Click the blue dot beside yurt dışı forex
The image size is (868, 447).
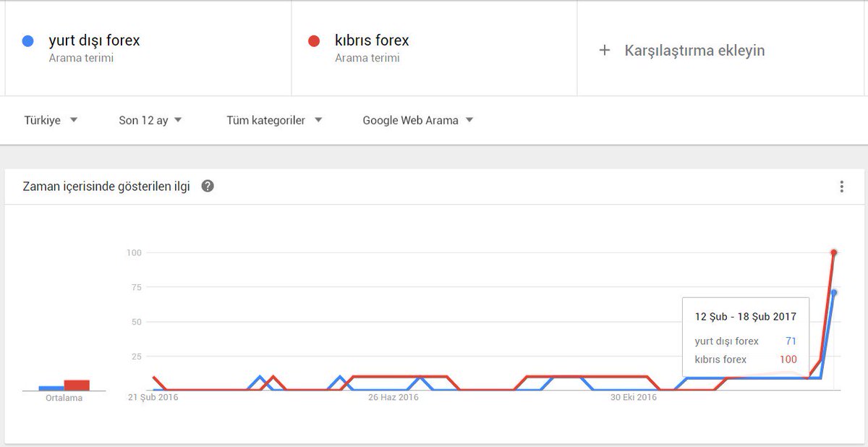tap(28, 41)
